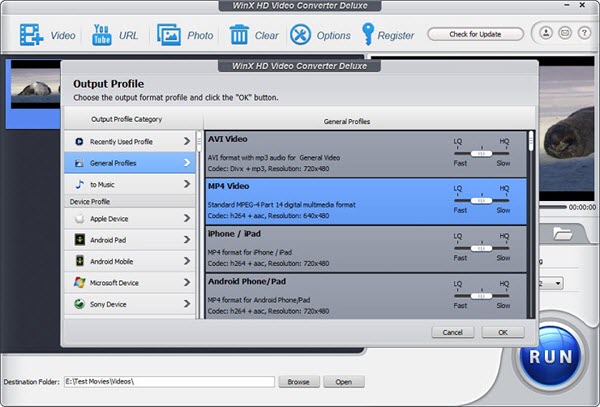Viewport: 600px width, 407px height.
Task: Expand the Apple Device chevron
Action: click(x=187, y=218)
